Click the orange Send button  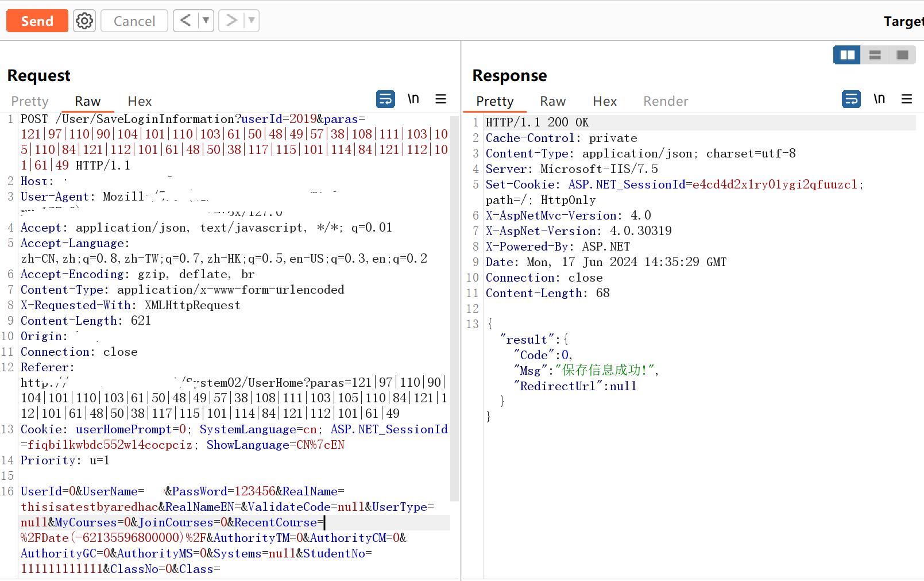pyautogui.click(x=37, y=21)
